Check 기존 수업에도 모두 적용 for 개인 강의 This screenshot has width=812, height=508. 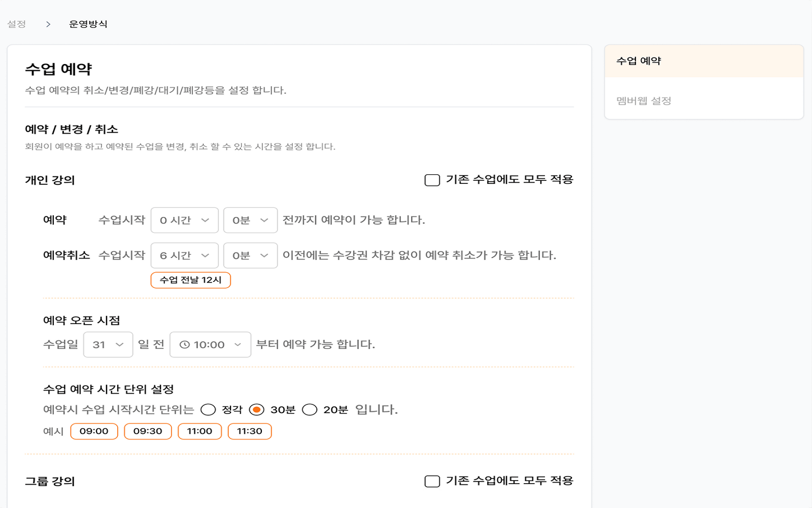coord(431,179)
